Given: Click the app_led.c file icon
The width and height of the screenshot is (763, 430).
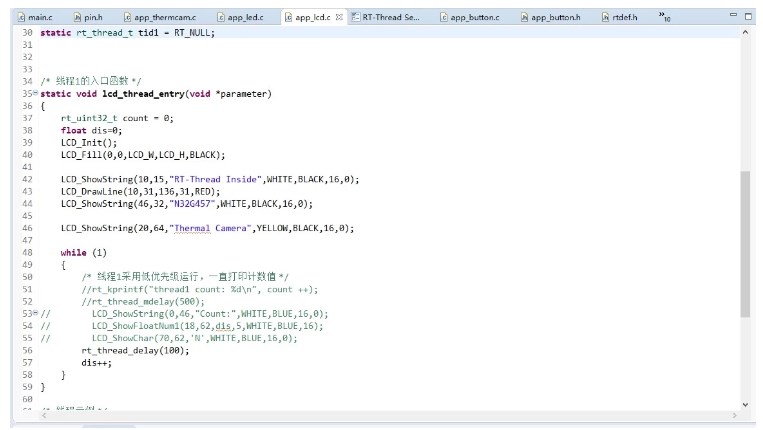Looking at the screenshot, I should click(221, 18).
